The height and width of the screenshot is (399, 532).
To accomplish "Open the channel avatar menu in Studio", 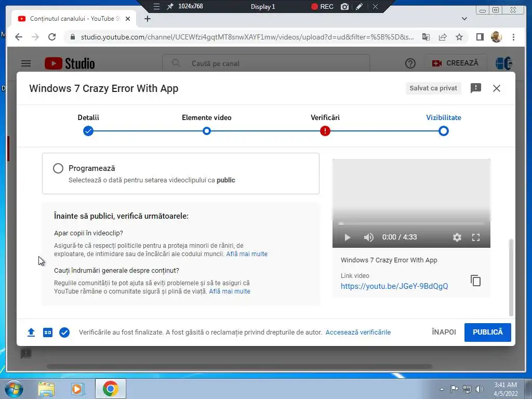I will (x=503, y=63).
